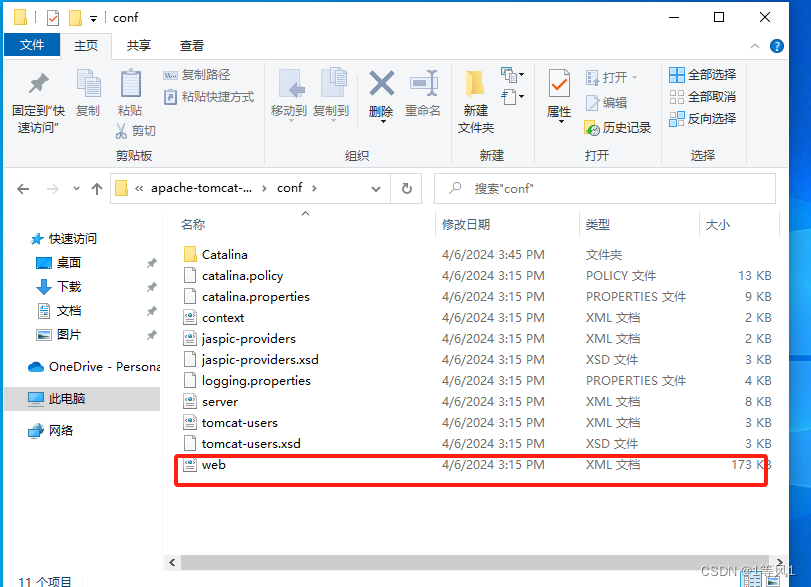Click horizontal scrollbar left arrow
The image size is (811, 587).
[x=172, y=563]
